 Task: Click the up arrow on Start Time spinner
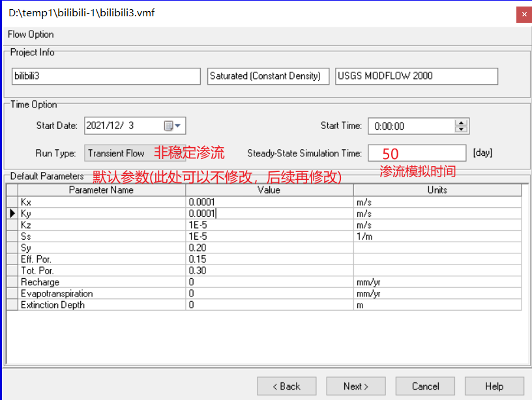[x=460, y=122]
